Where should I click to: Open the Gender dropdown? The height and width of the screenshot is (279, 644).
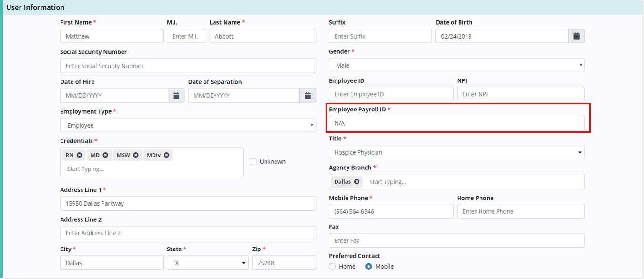point(456,65)
